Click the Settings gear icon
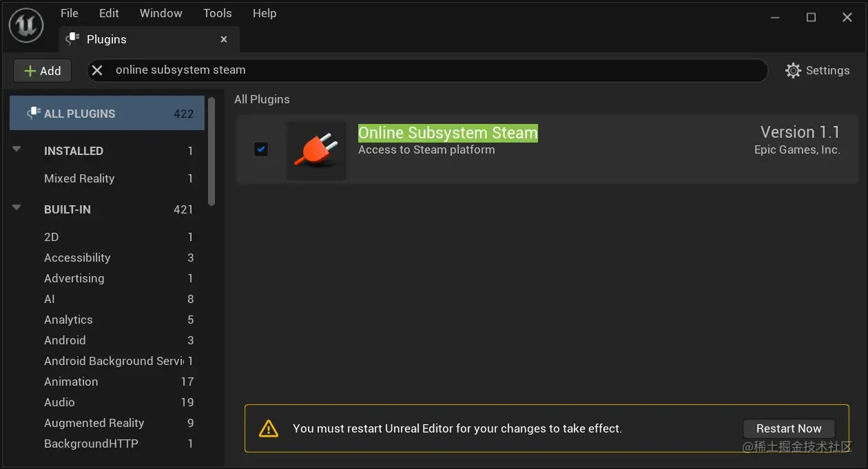868x469 pixels. [x=794, y=70]
